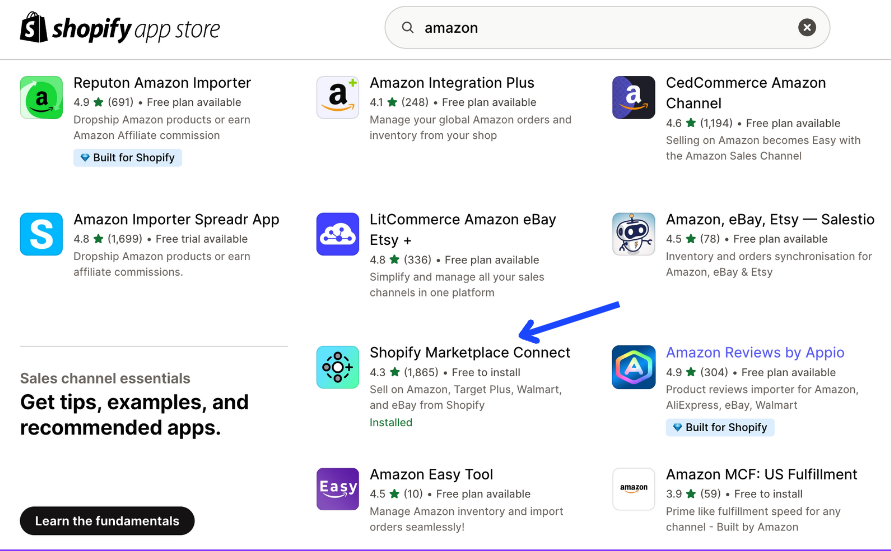Open the Amazon MCF app icon
This screenshot has height=551, width=891.
(x=634, y=489)
